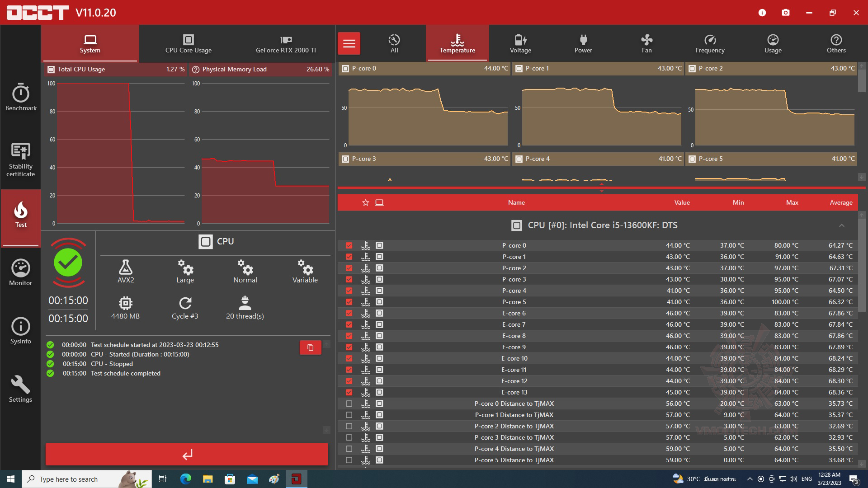
Task: Copy the test log to clipboard
Action: coord(310,347)
